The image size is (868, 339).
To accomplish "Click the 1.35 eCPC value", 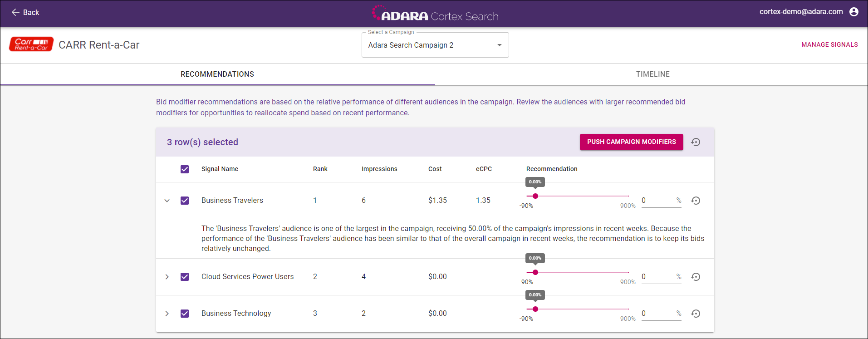I will click(x=483, y=200).
